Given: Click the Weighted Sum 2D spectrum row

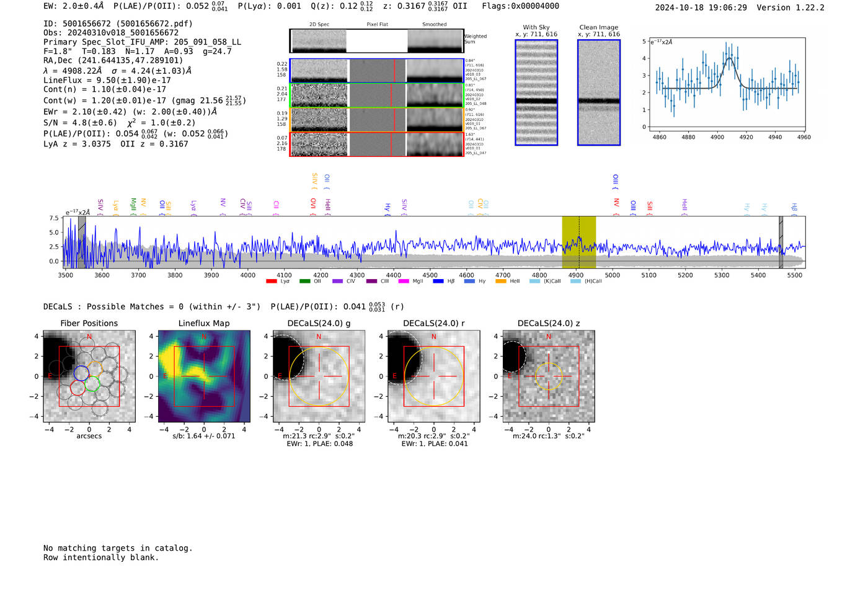Looking at the screenshot, I should [x=377, y=41].
